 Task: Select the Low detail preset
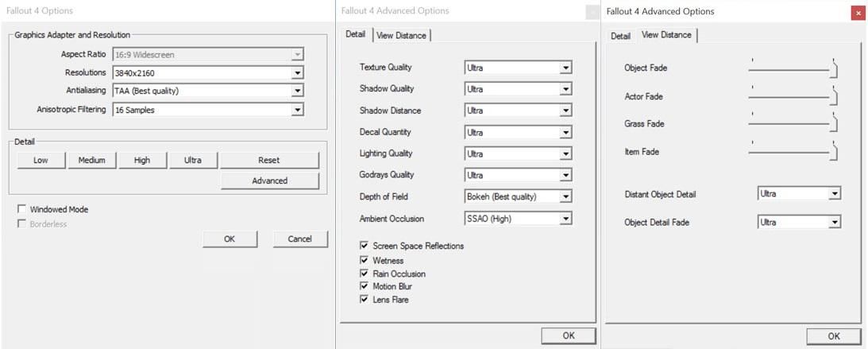coord(41,160)
